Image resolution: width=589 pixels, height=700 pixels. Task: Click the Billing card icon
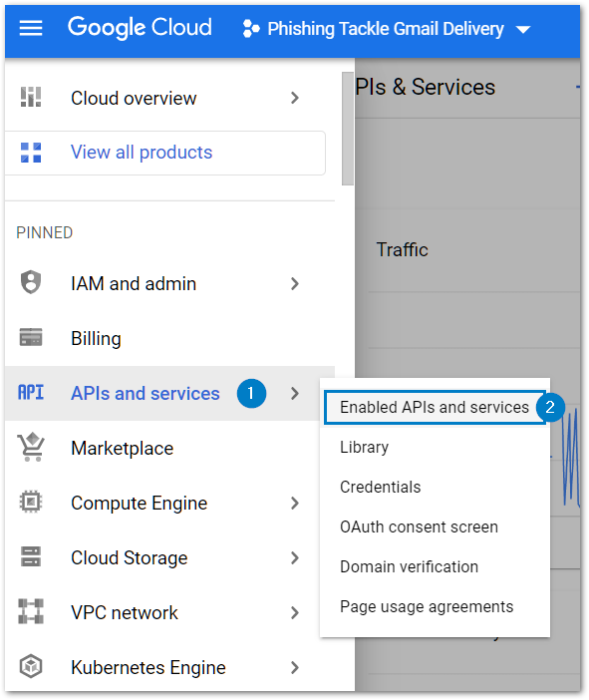[31, 337]
